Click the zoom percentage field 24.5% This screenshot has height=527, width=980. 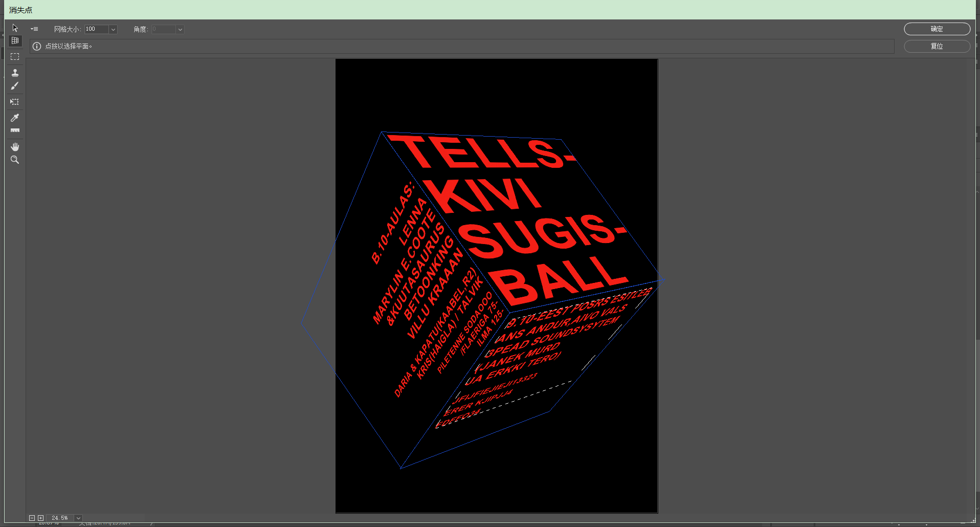click(x=60, y=518)
